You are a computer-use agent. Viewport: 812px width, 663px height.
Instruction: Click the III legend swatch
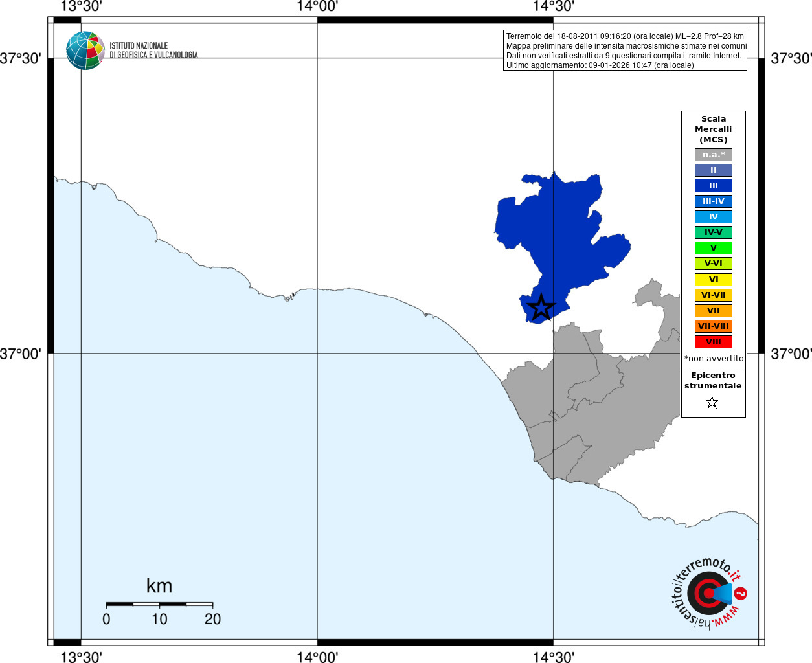click(x=714, y=186)
